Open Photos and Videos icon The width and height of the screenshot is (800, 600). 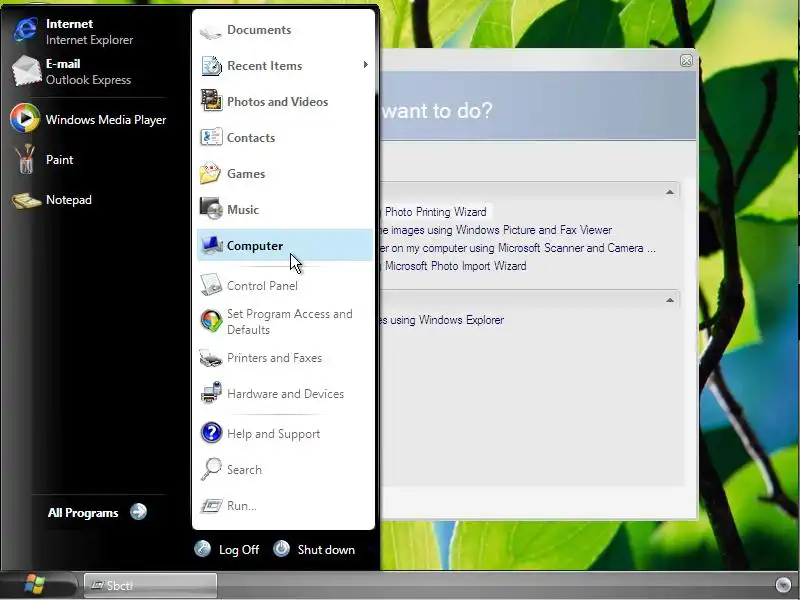[x=211, y=100]
